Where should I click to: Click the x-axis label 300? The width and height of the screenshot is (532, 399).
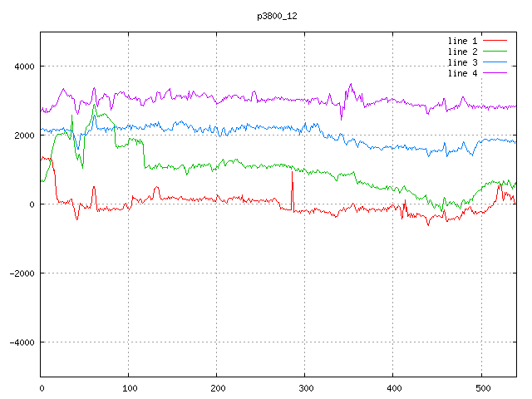point(306,388)
